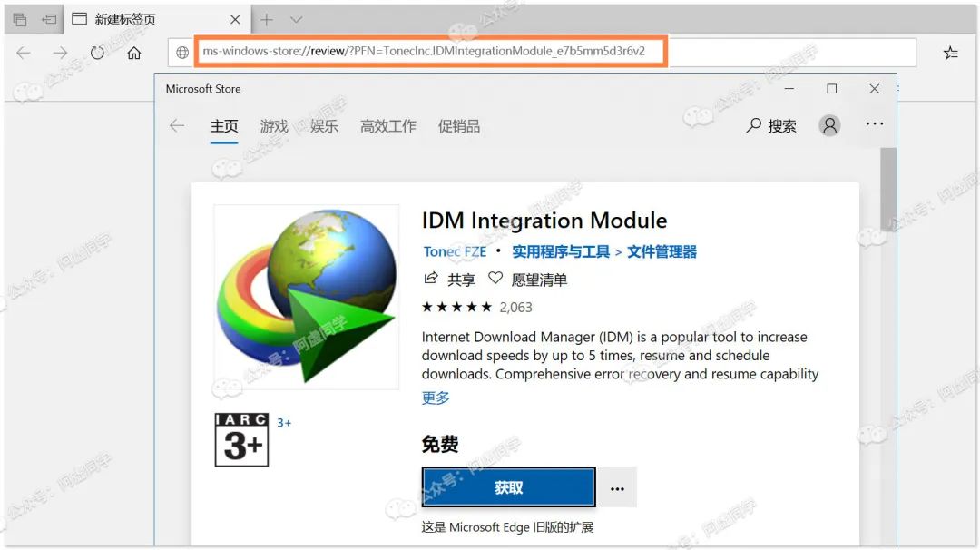This screenshot has width=980, height=550.
Task: Open the 促销品 tab in Store
Action: (459, 126)
